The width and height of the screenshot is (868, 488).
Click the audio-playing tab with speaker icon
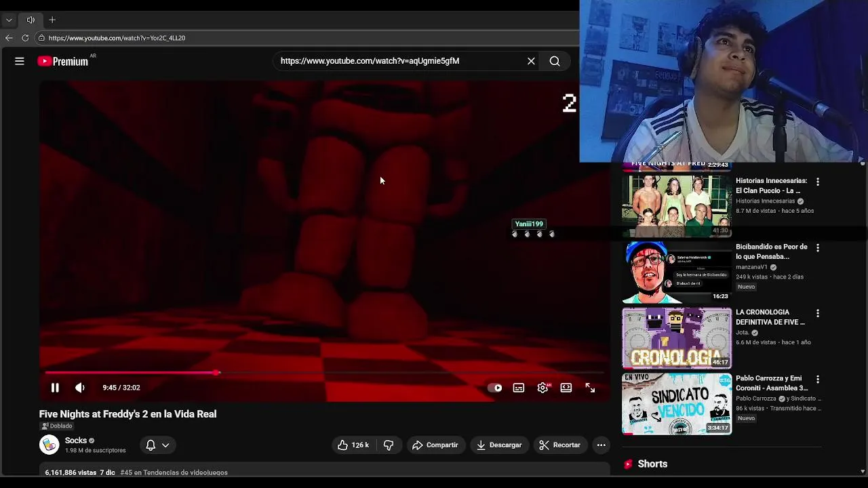click(x=31, y=20)
